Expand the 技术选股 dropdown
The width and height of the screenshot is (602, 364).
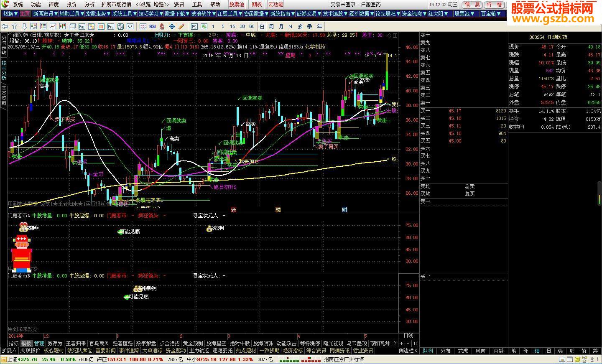(x=335, y=14)
